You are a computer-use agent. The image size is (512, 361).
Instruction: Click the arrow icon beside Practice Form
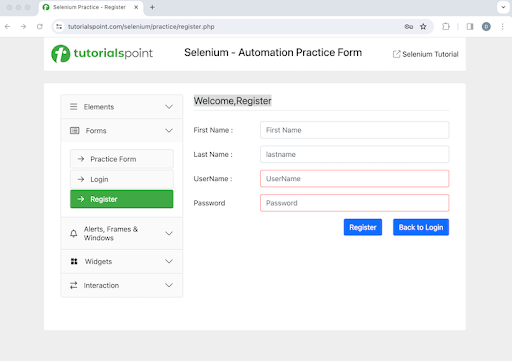pos(81,159)
